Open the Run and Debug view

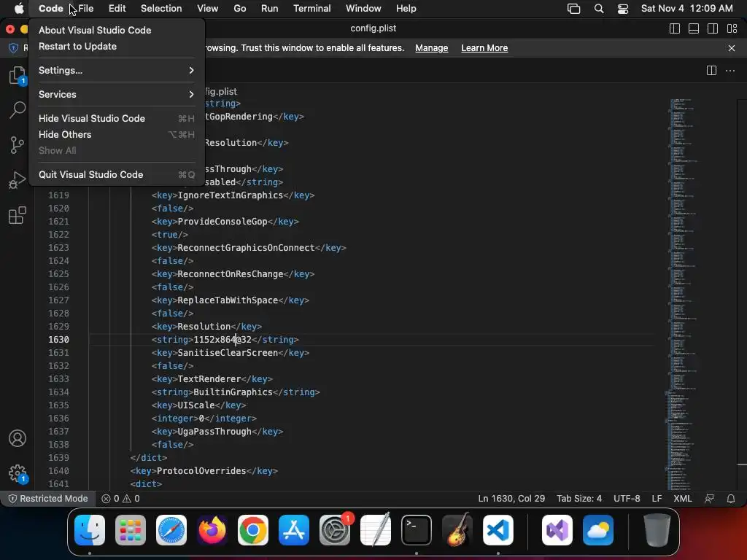click(18, 180)
